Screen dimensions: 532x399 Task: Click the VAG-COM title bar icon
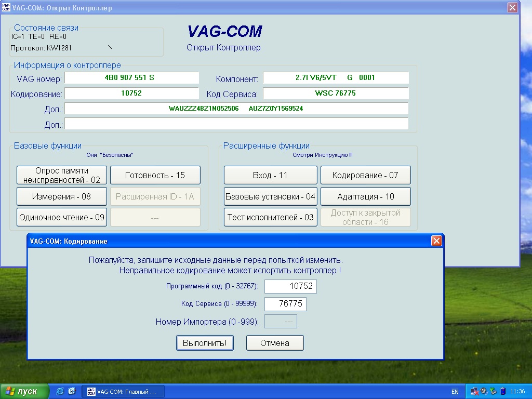pyautogui.click(x=6, y=8)
